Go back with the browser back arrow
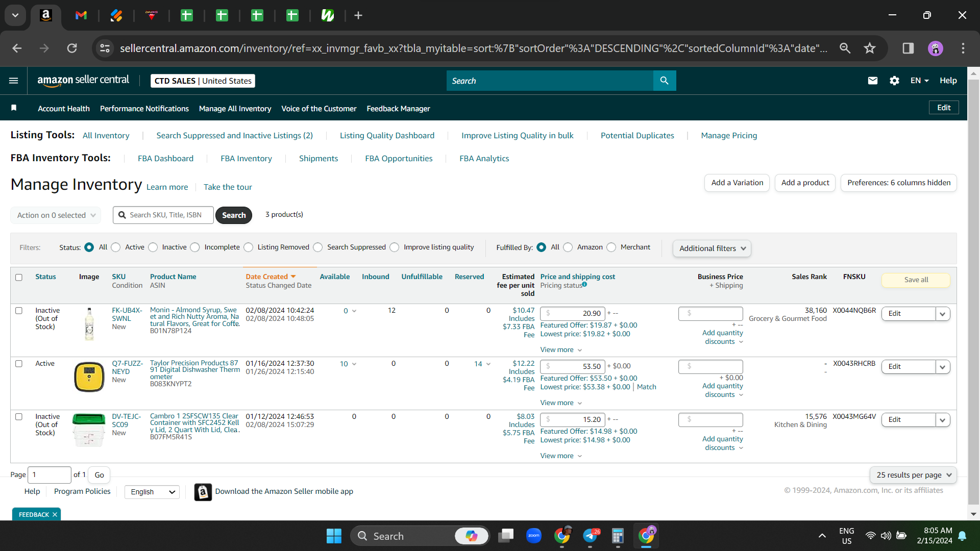The height and width of the screenshot is (551, 980). [17, 48]
